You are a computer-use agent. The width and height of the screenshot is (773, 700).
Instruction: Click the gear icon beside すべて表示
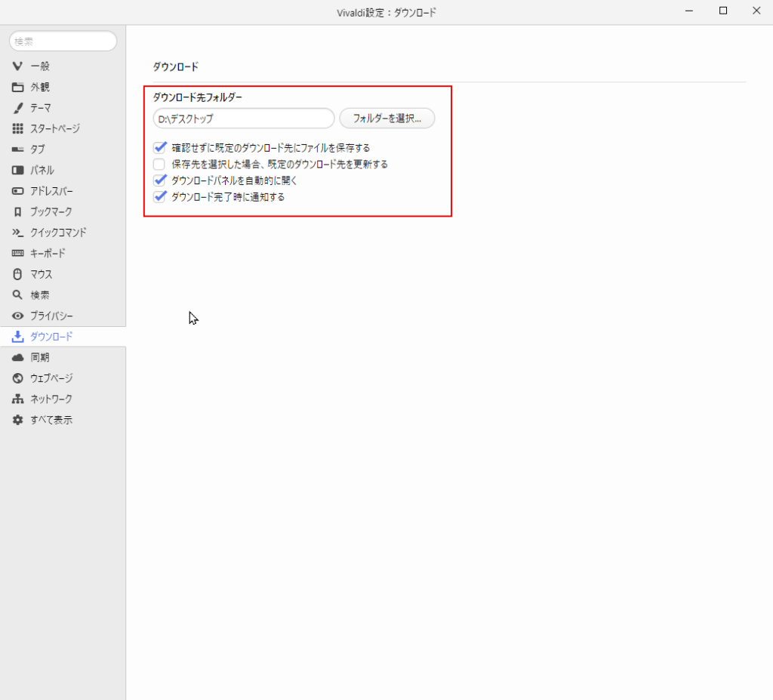click(18, 420)
